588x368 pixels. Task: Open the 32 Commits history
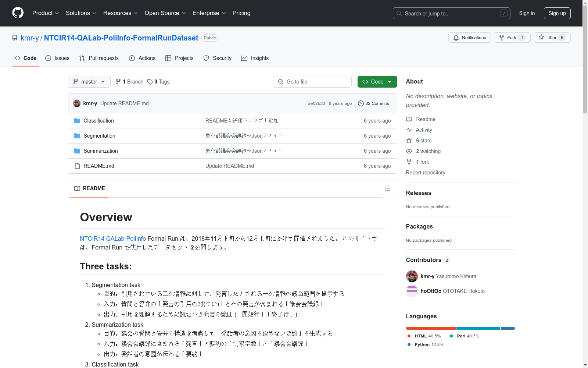[373, 103]
